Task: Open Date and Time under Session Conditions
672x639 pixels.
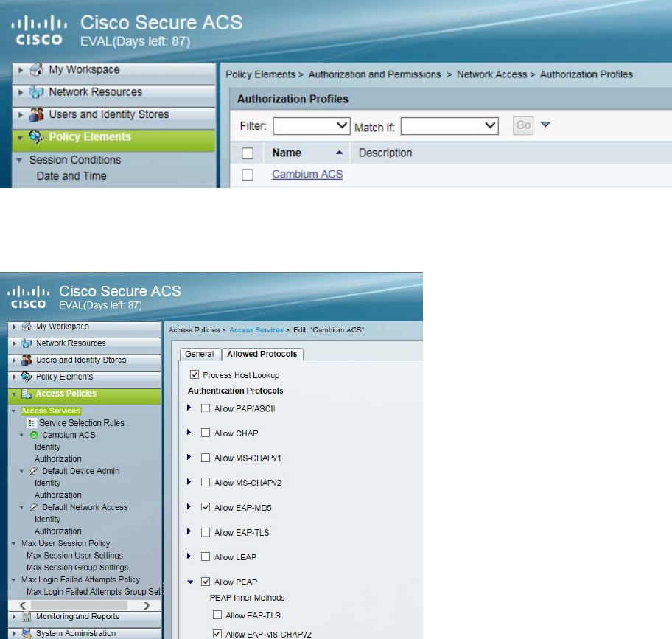Action: coord(71,176)
